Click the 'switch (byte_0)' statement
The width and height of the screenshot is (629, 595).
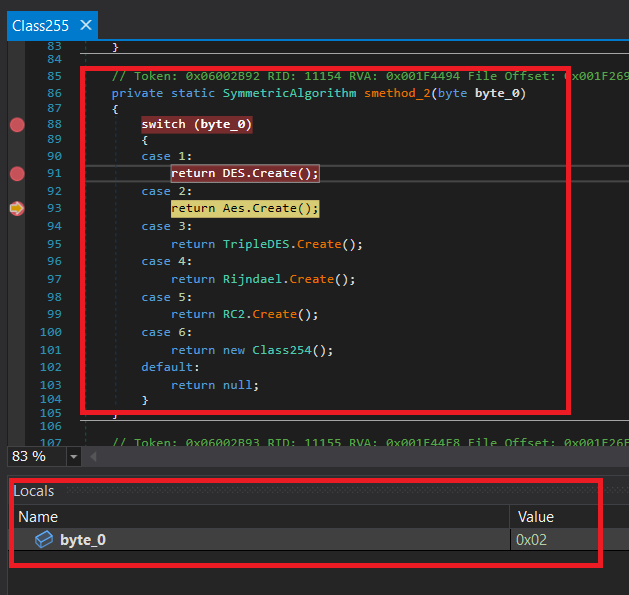(197, 125)
